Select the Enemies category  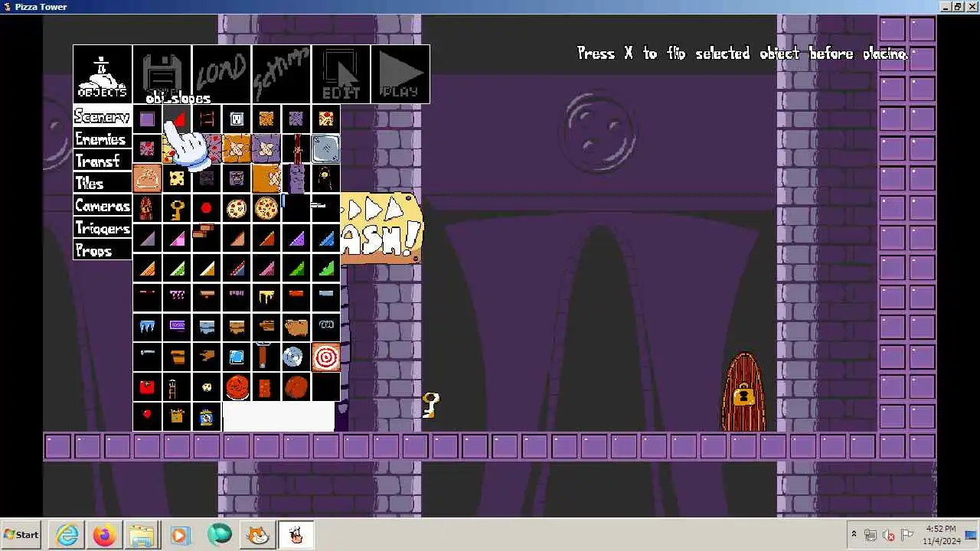tap(103, 139)
